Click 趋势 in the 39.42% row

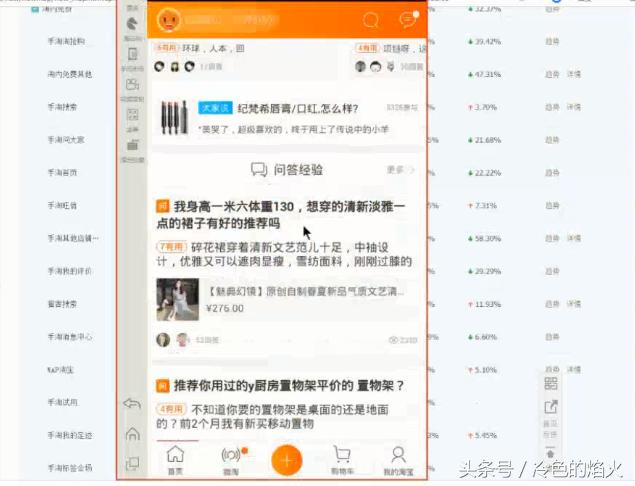552,41
